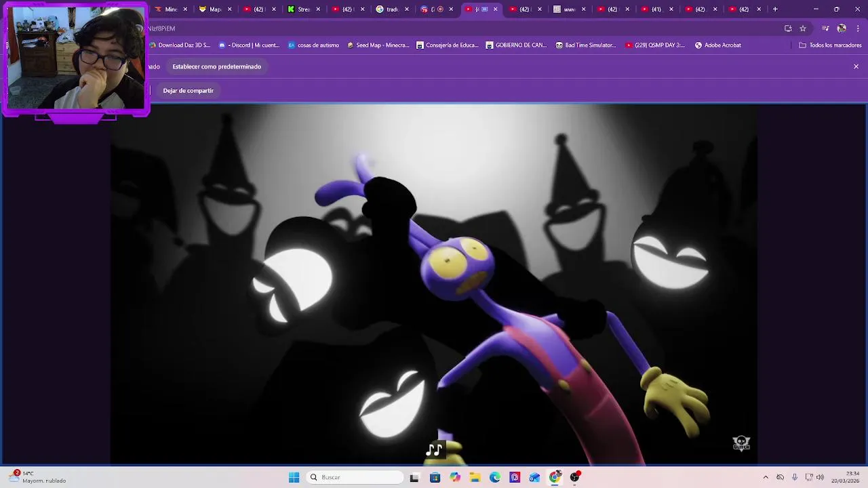Close the tradu tab
The width and height of the screenshot is (868, 488).
[406, 9]
